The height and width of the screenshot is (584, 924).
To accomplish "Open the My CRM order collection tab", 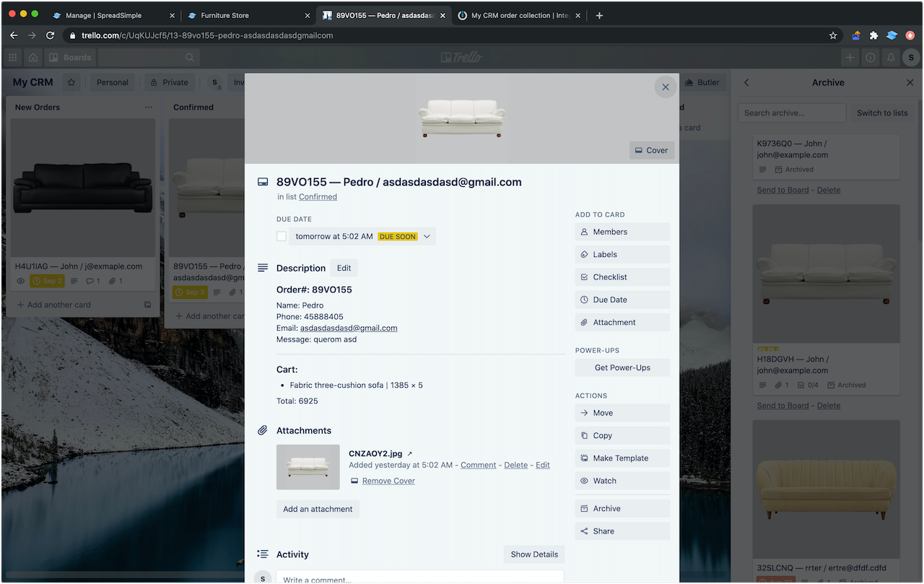I will (520, 14).
